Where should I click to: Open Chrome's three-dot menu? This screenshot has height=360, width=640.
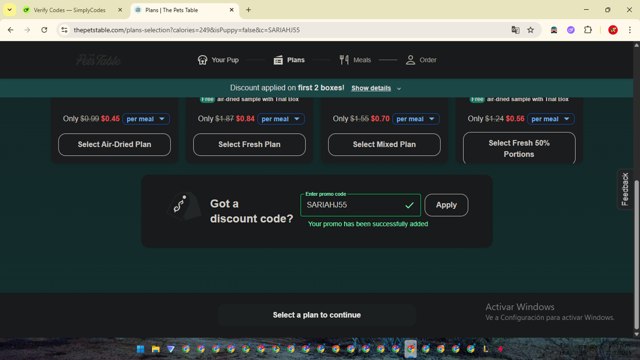629,30
